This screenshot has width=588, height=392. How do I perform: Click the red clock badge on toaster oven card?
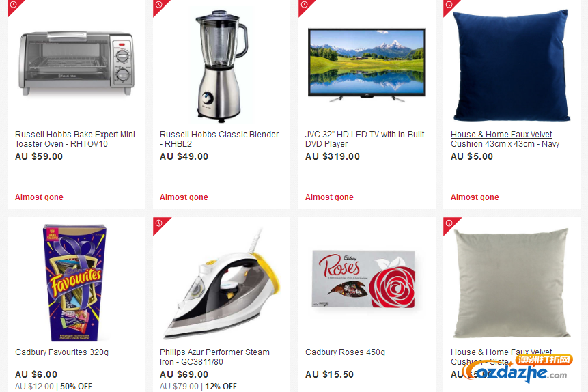13,5
